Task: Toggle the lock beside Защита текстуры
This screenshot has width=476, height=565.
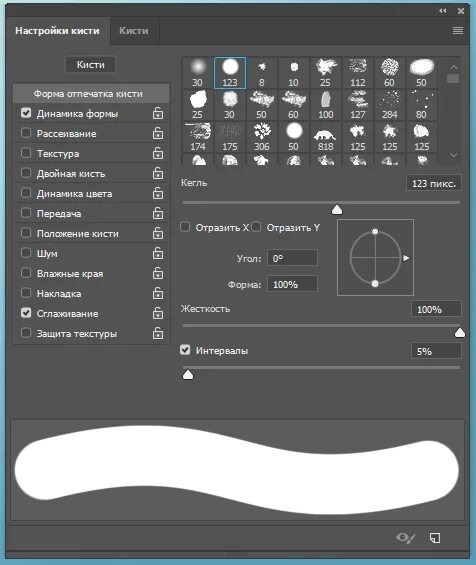Action: (x=157, y=333)
